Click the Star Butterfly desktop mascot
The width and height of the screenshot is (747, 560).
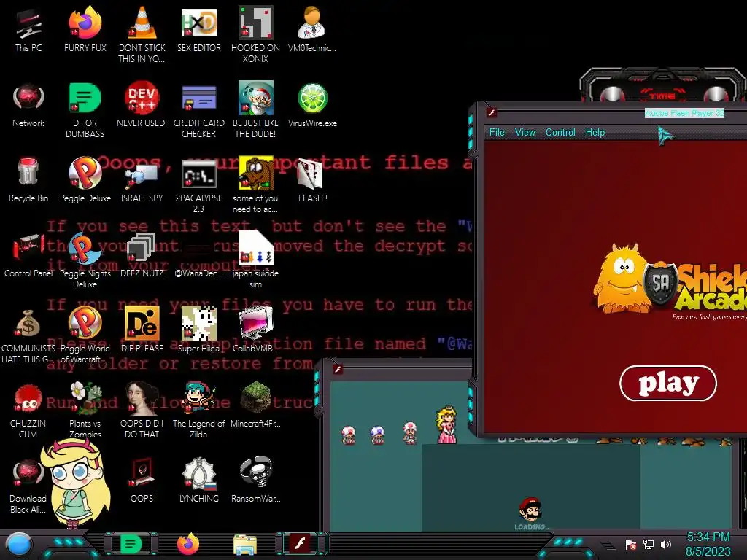click(x=76, y=483)
